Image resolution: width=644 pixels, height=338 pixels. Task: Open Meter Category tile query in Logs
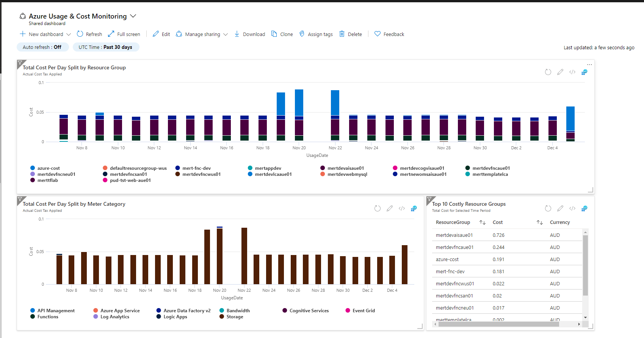pyautogui.click(x=414, y=208)
